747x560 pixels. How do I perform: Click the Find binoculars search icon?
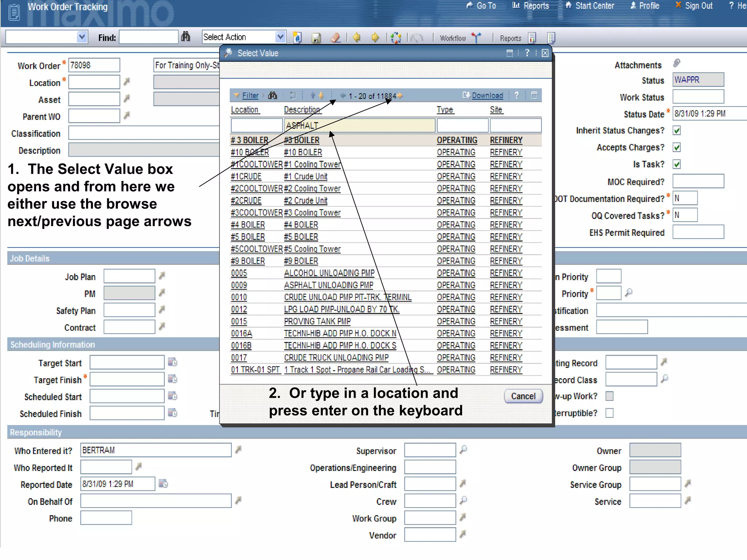pos(186,37)
